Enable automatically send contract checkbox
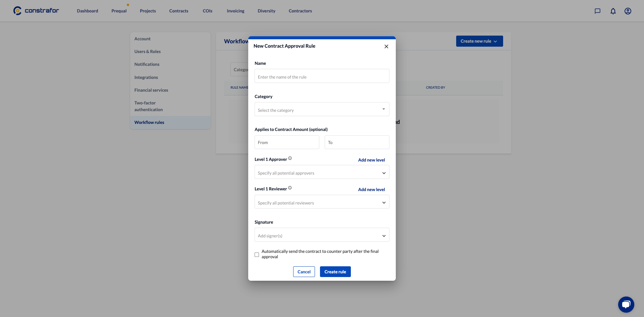 click(257, 255)
